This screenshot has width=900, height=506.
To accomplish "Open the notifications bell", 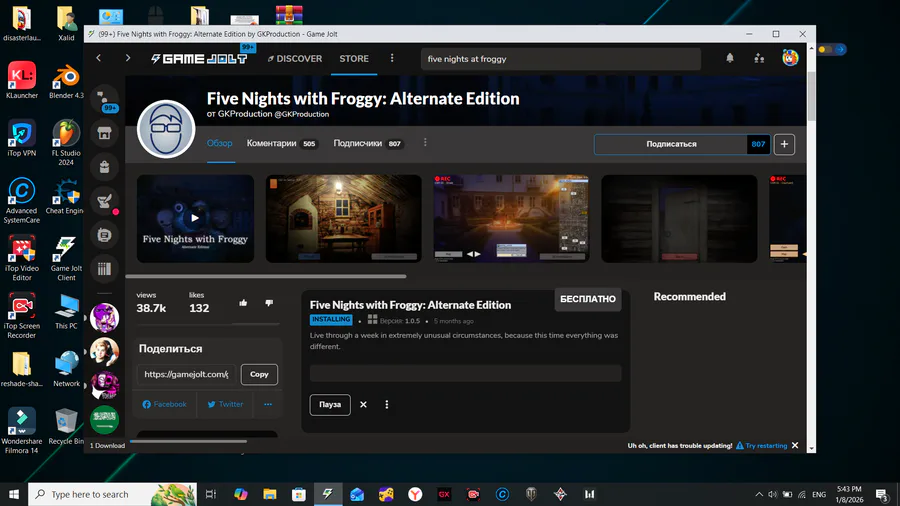I will pos(730,58).
